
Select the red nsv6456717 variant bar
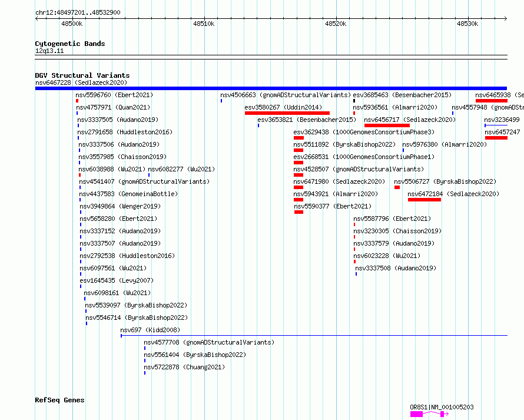click(x=387, y=125)
